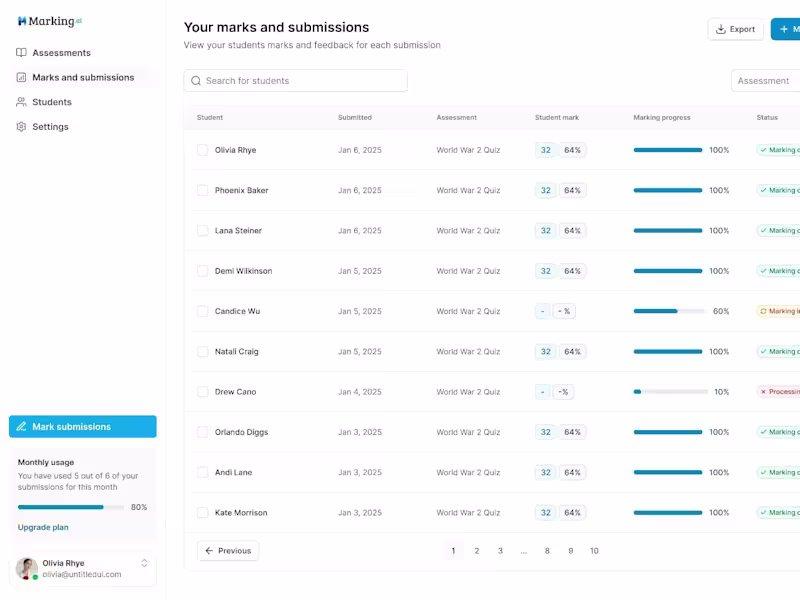This screenshot has height=600, width=800.
Task: Click the Marks and submissions chart icon
Action: pyautogui.click(x=22, y=77)
